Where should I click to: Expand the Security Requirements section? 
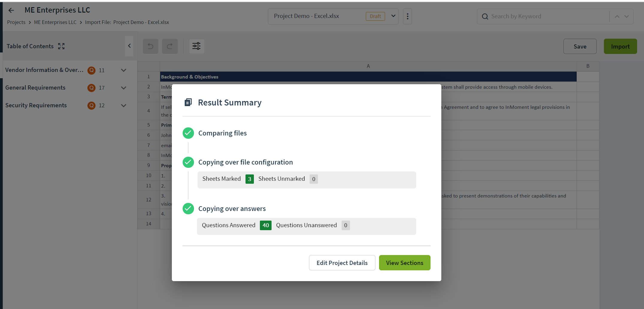(x=123, y=105)
